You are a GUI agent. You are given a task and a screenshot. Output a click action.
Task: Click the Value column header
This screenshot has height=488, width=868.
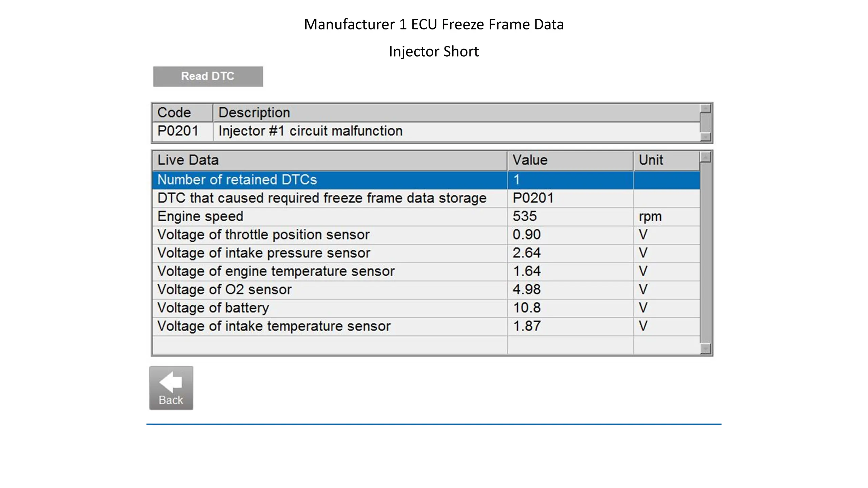570,161
